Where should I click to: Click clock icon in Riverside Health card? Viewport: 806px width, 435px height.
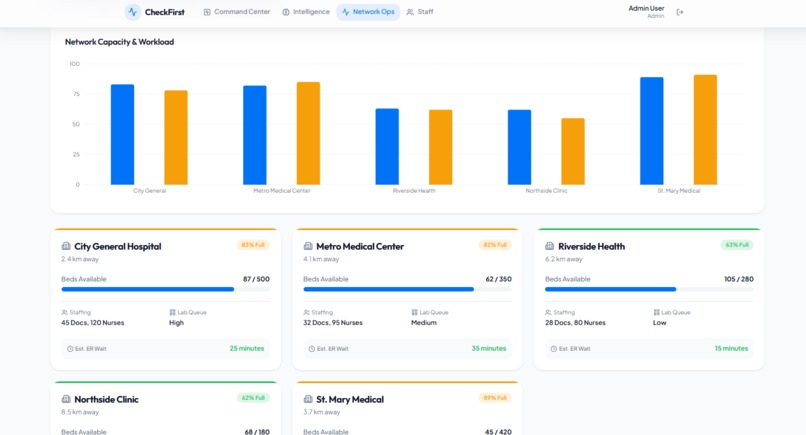[554, 349]
